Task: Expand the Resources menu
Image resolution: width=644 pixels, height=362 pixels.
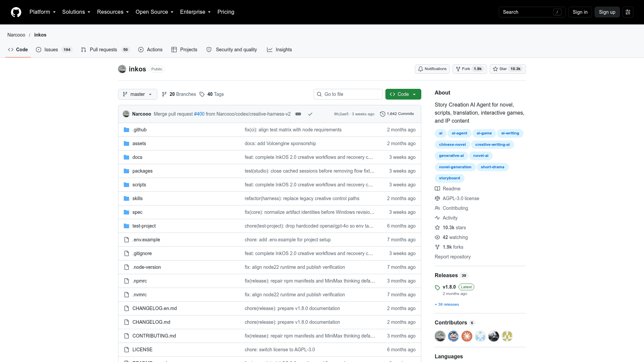Action: [x=113, y=12]
